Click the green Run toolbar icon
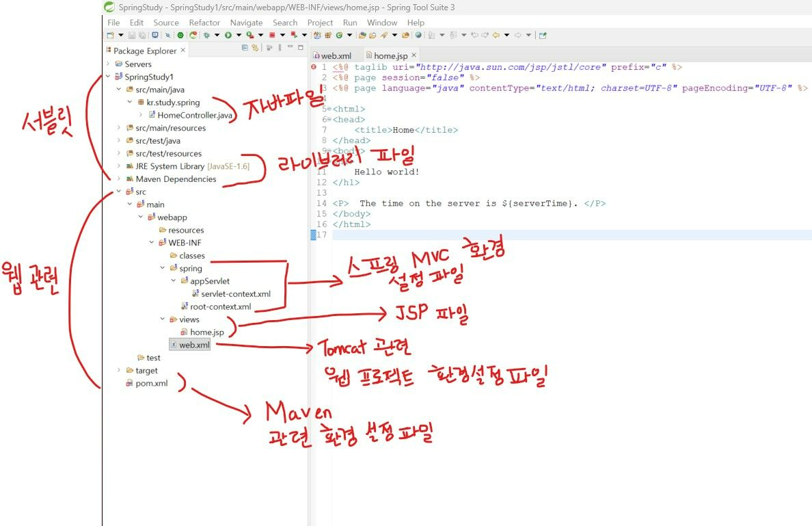812x526 pixels. coord(228,36)
